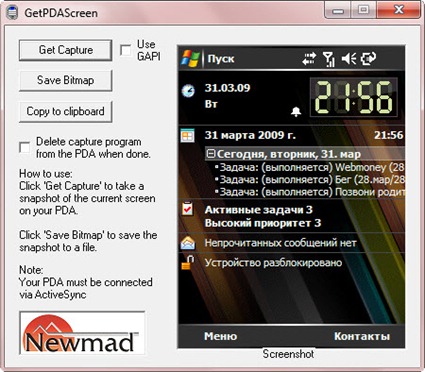Viewport: 425px width, 372px height.
Task: Open the Пуск start menu label
Action: [x=221, y=59]
